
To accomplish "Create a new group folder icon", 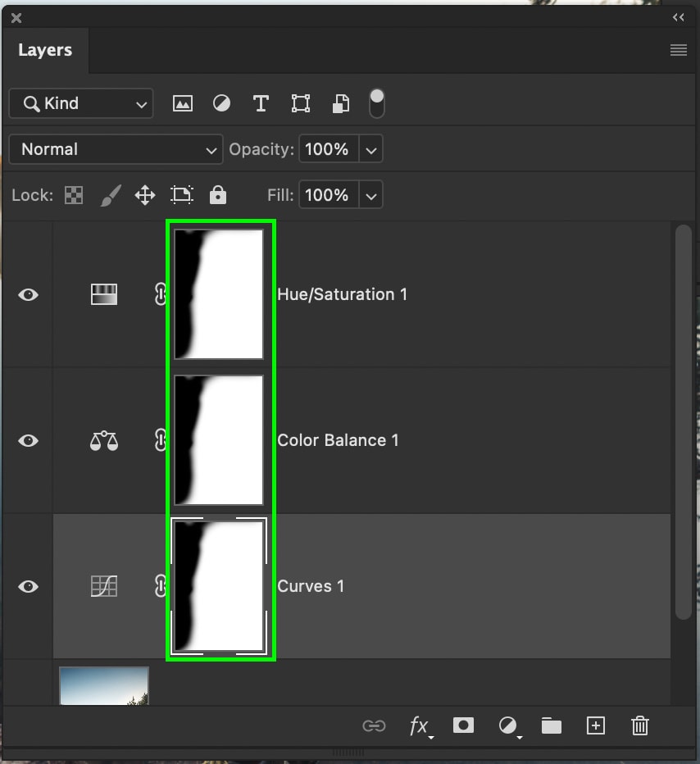I will click(x=552, y=725).
